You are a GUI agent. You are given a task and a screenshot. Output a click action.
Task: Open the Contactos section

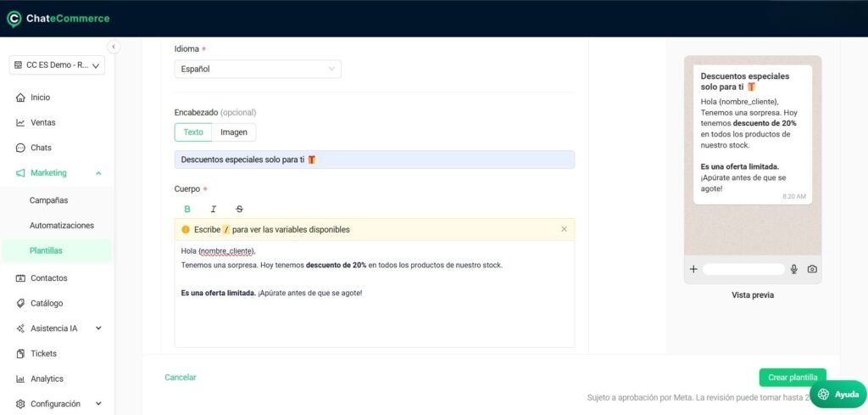click(48, 278)
